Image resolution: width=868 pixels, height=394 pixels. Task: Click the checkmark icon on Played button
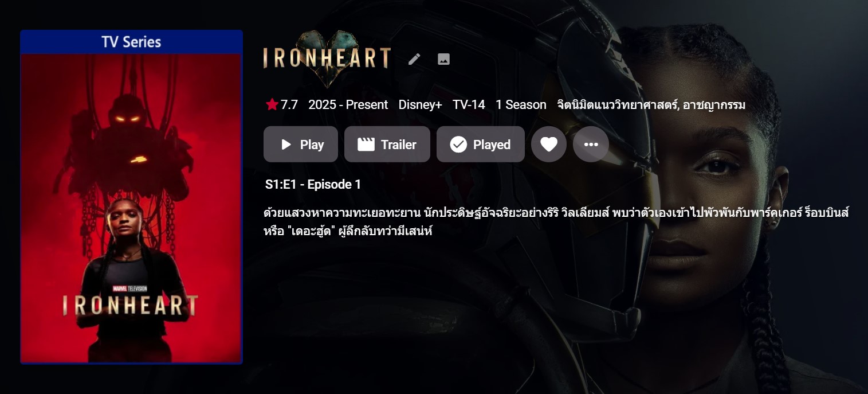[458, 145]
